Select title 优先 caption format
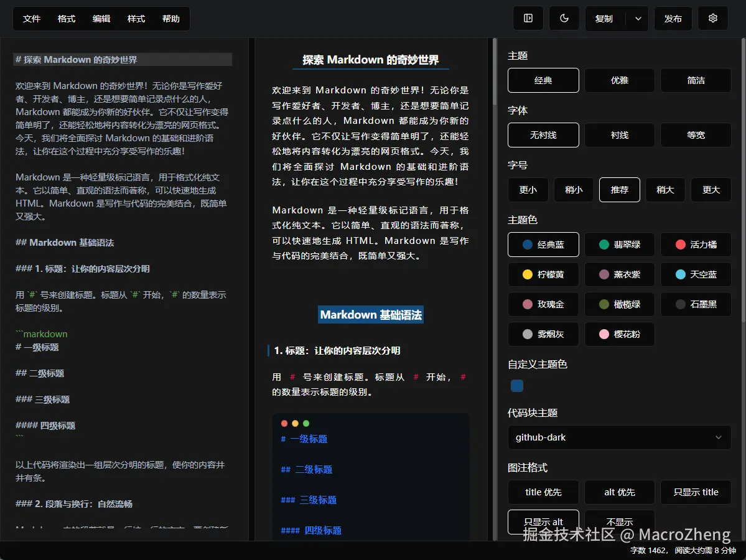Viewport: 746px width, 560px height. point(543,492)
